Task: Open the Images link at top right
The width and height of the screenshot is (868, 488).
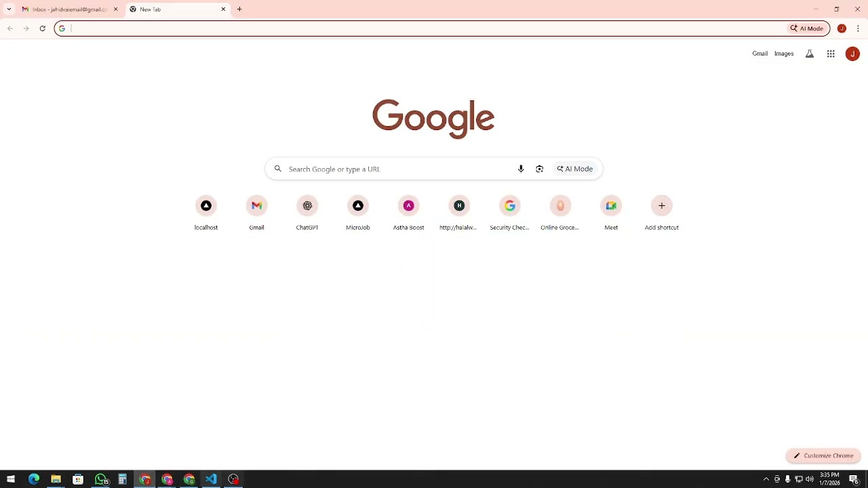Action: pos(784,54)
